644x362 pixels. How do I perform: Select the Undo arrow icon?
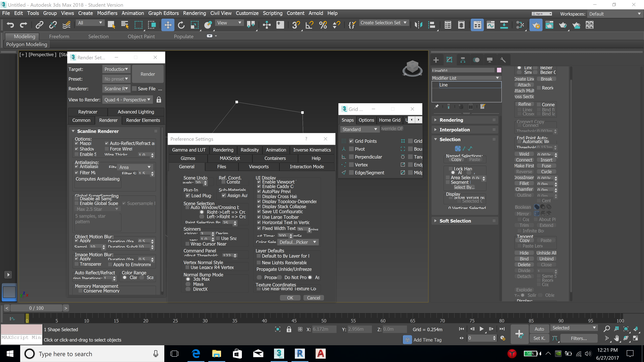click(x=10, y=25)
